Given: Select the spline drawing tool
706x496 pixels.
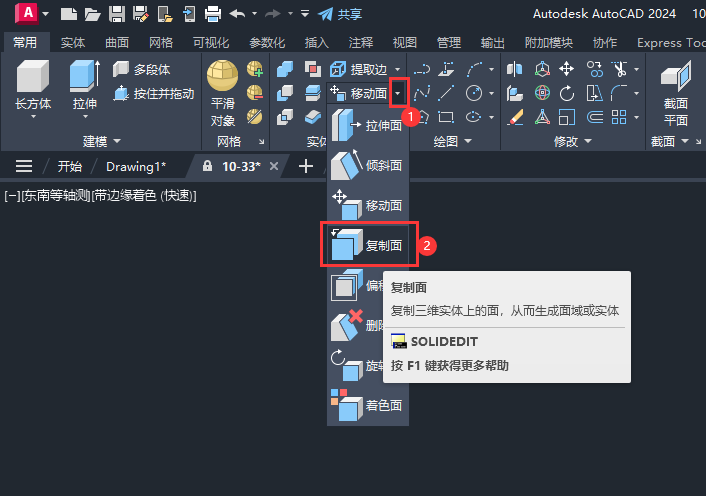Looking at the screenshot, I should pos(422,93).
